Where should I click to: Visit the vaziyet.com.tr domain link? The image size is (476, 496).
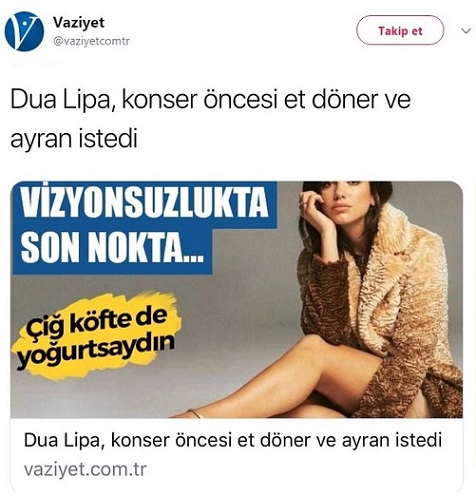tap(85, 469)
